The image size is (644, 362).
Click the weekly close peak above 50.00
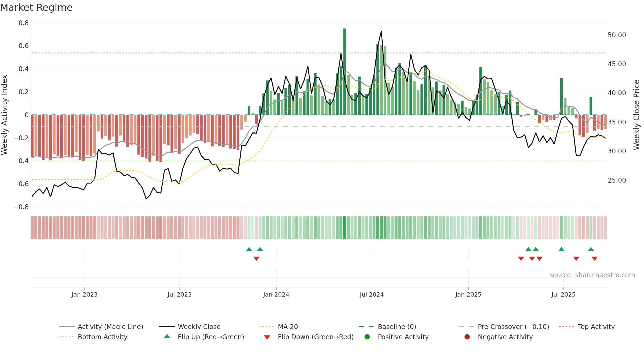tap(381, 31)
